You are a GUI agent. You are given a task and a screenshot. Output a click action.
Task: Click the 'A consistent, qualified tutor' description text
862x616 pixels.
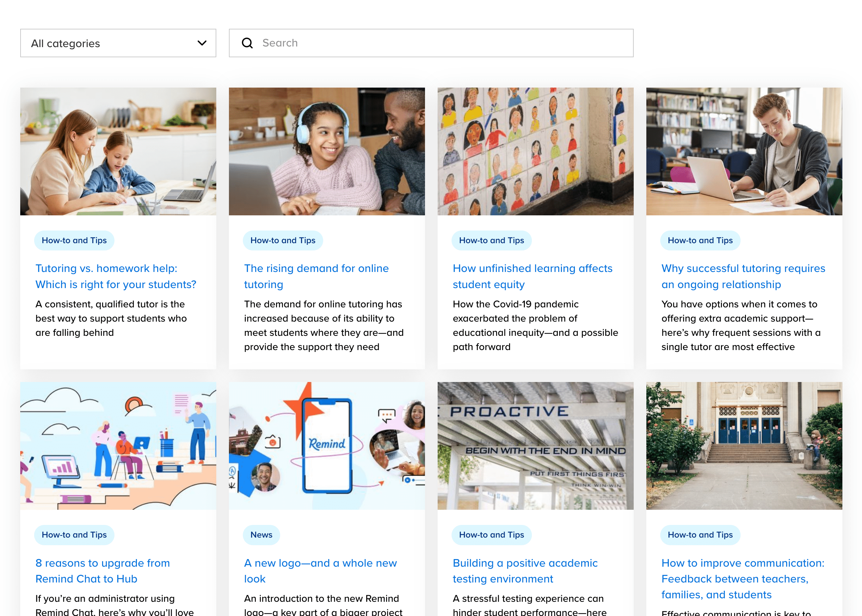point(111,318)
